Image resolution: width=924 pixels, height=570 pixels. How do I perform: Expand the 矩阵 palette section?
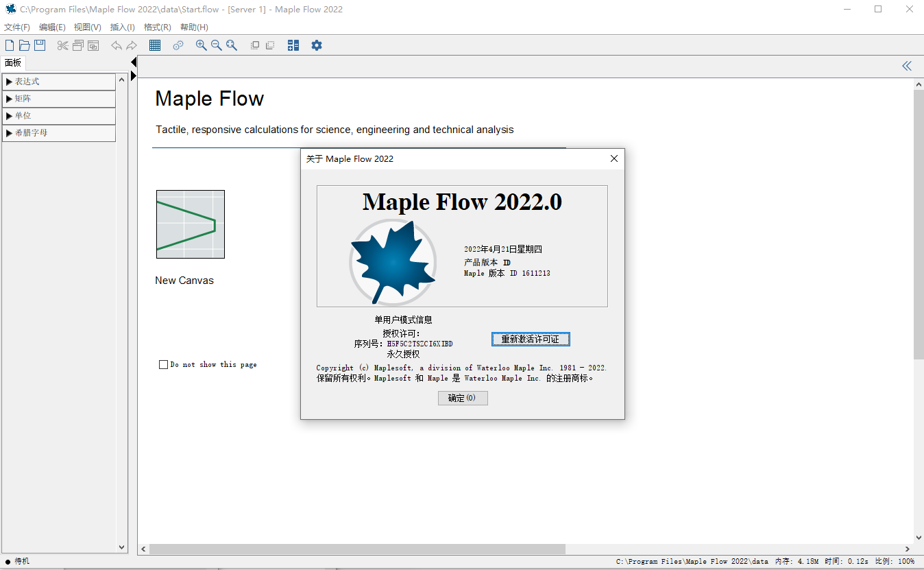(x=59, y=99)
